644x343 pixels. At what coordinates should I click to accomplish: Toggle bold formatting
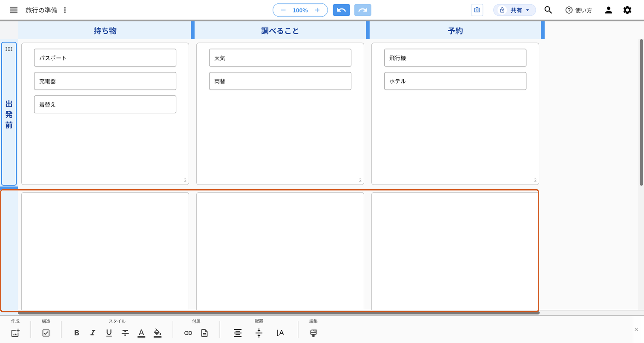tap(77, 333)
